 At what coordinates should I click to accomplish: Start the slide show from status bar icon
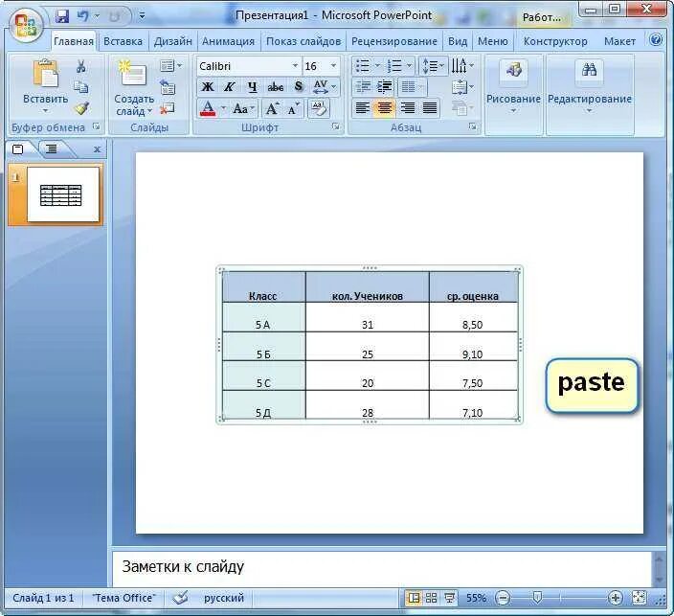pyautogui.click(x=450, y=598)
